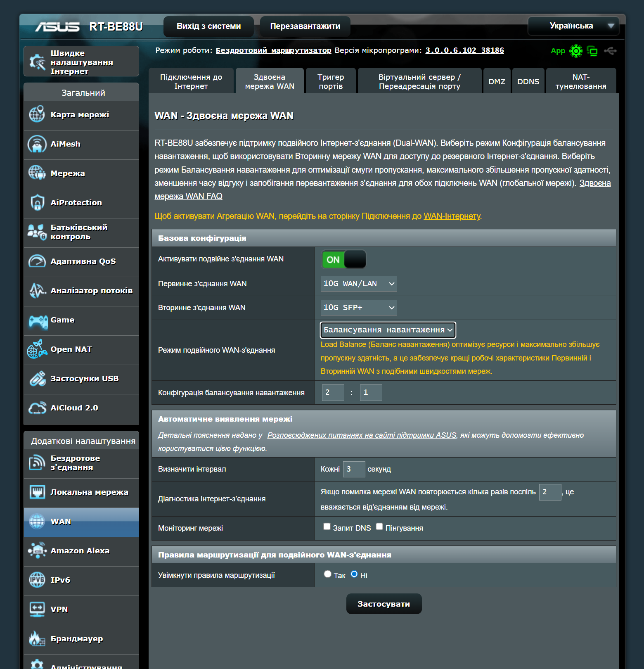The image size is (644, 669).
Task: Select the Ні radio for routing rules
Action: tap(354, 574)
